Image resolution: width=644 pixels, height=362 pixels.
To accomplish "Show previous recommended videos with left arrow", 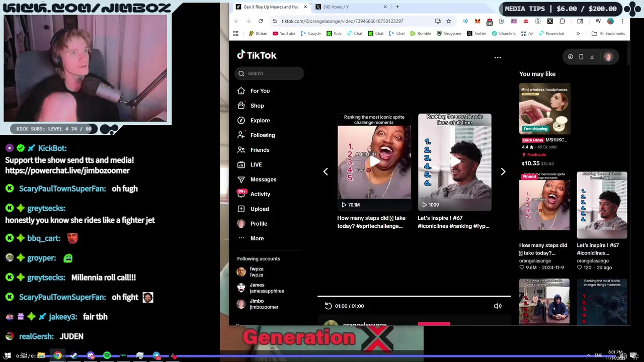I will pos(326,171).
